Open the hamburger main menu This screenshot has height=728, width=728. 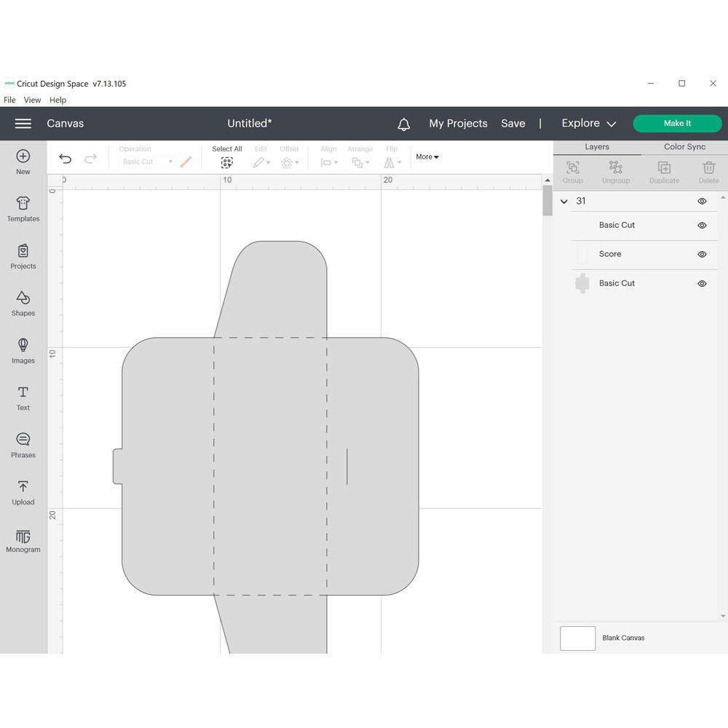click(23, 124)
